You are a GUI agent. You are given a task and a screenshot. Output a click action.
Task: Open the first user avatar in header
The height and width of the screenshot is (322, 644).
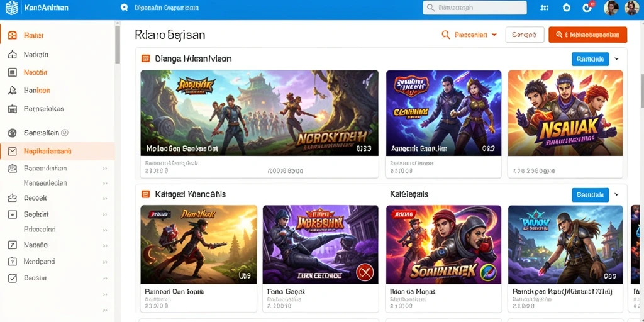click(611, 8)
